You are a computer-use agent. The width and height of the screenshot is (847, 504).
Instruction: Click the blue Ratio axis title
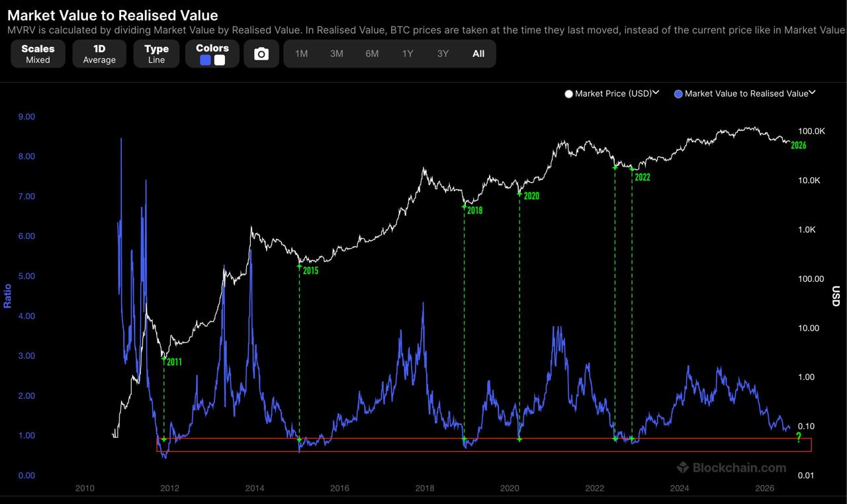pyautogui.click(x=8, y=296)
